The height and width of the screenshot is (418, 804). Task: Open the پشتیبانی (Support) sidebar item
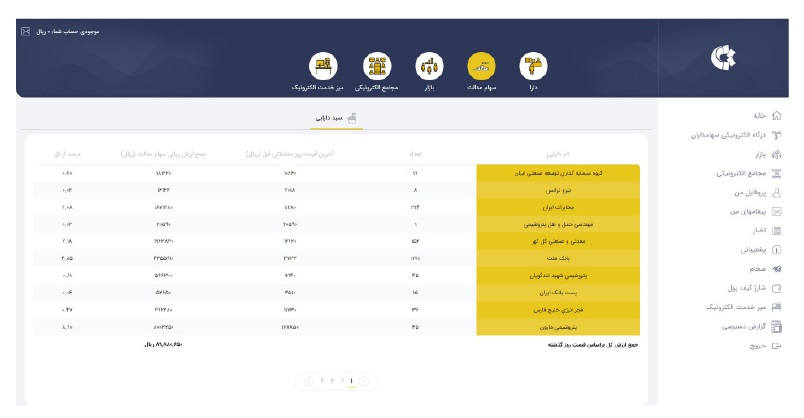(x=761, y=250)
